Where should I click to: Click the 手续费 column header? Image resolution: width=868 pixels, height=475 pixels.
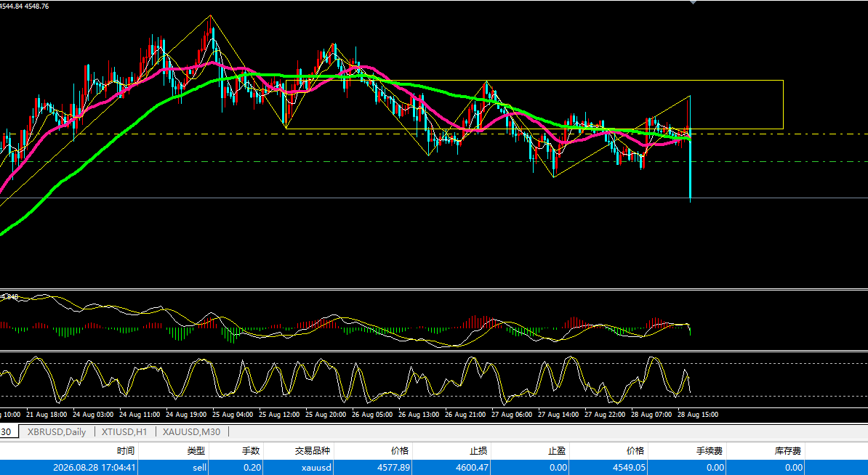click(709, 451)
